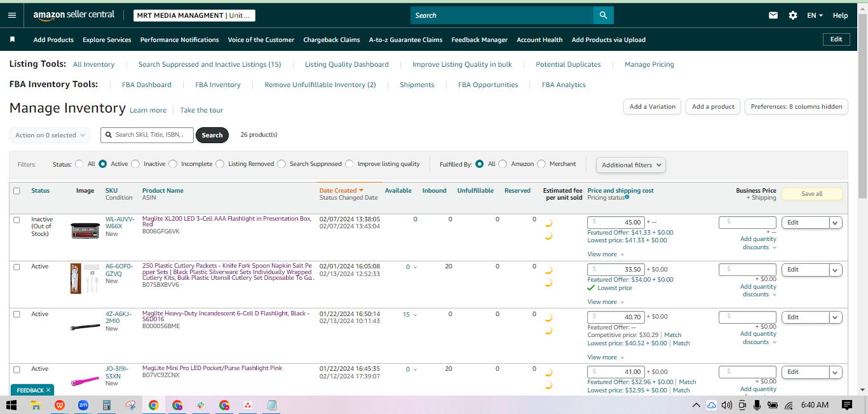
Task: Click the pink MagLite Mini Pro thumbnail
Action: click(85, 381)
